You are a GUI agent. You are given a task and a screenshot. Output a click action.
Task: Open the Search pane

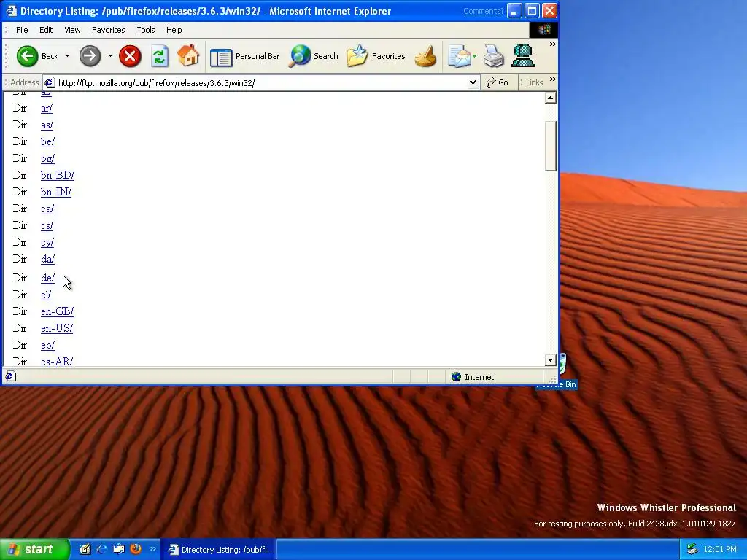point(314,56)
